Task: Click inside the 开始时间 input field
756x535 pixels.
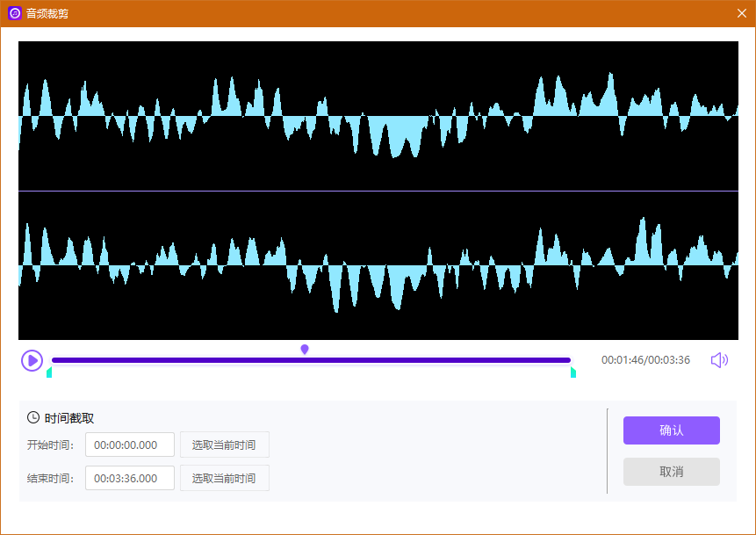Action: click(x=129, y=445)
